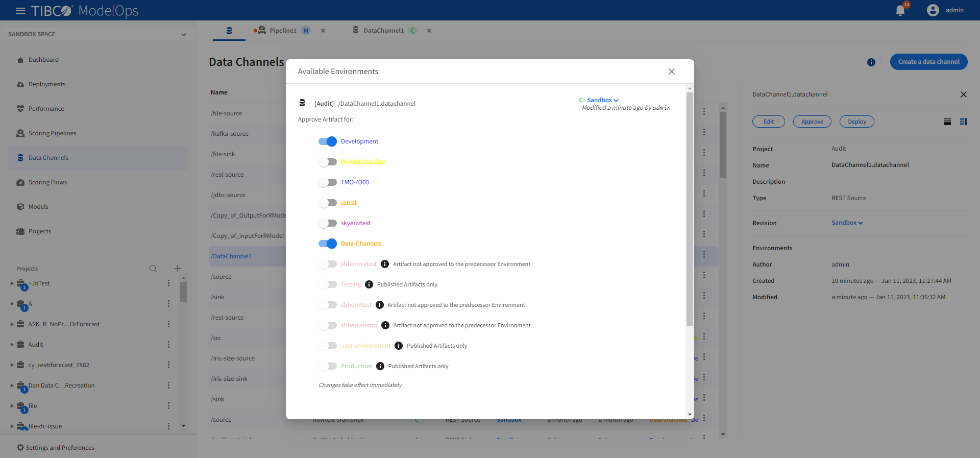Open more options for cy_restrforecast_7882 project

pyautogui.click(x=168, y=365)
